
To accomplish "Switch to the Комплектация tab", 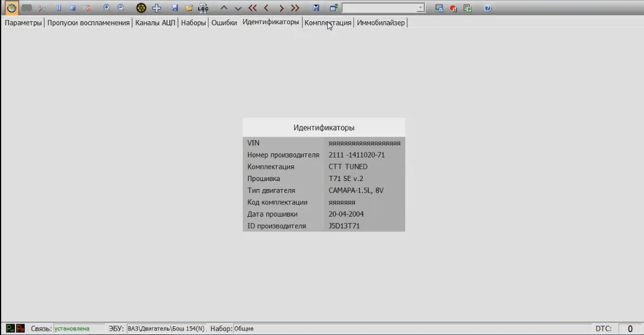I will pos(328,22).
